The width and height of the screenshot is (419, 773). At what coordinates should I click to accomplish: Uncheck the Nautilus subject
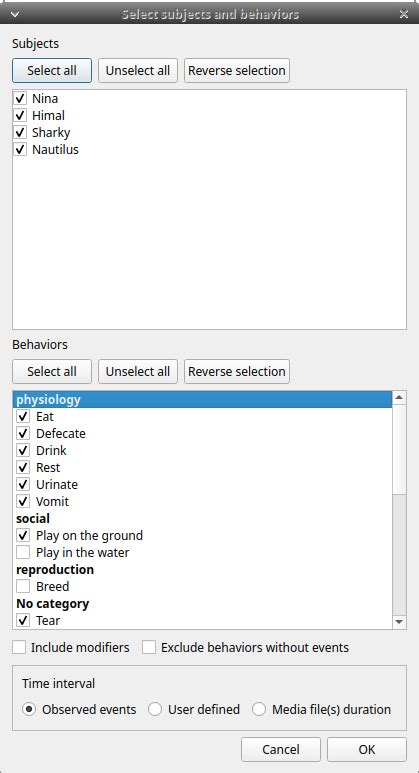click(x=20, y=149)
